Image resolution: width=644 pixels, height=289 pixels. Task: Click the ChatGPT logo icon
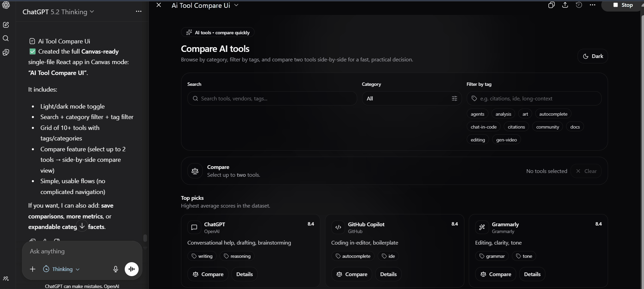(x=6, y=5)
